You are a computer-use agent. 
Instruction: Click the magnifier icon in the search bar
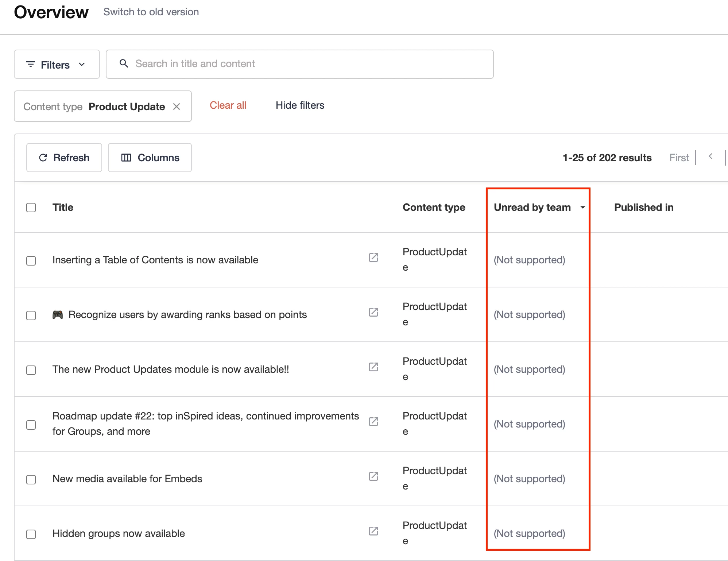coord(124,63)
